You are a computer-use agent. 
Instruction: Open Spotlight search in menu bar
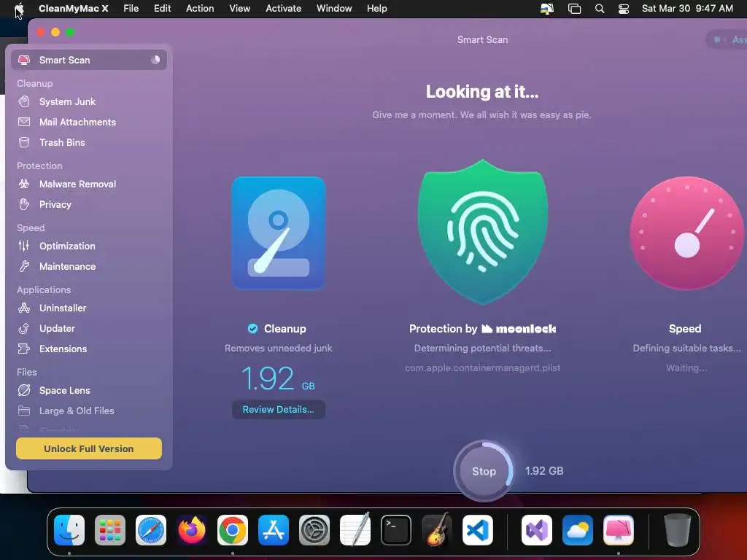click(x=600, y=9)
